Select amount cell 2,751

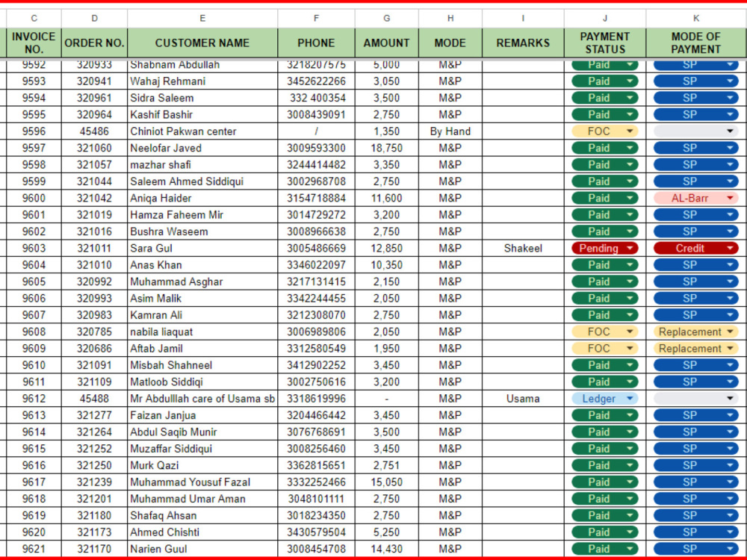point(387,465)
